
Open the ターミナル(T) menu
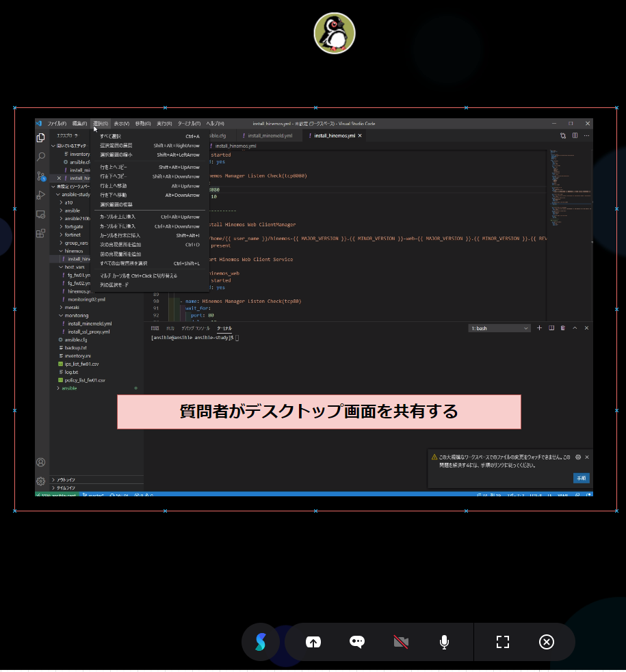[189, 124]
